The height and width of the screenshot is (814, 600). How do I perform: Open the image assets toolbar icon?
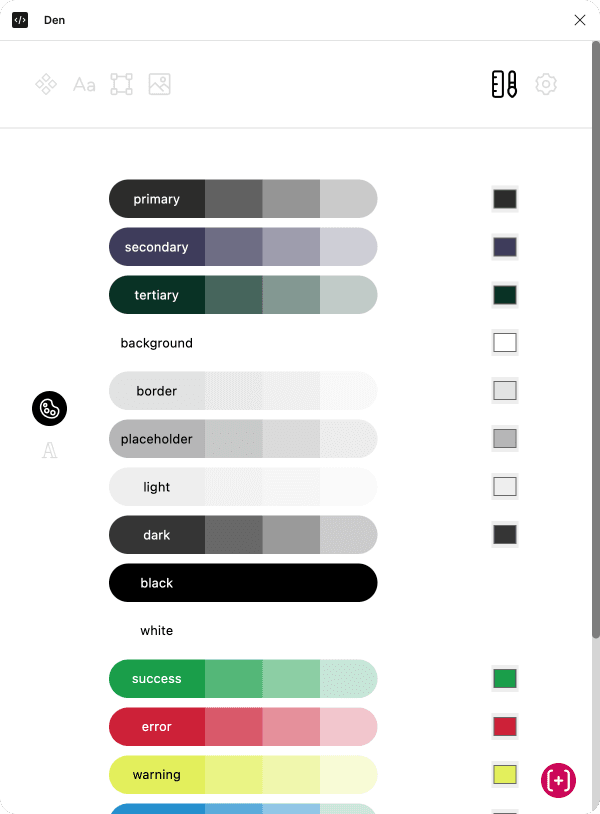tap(159, 85)
